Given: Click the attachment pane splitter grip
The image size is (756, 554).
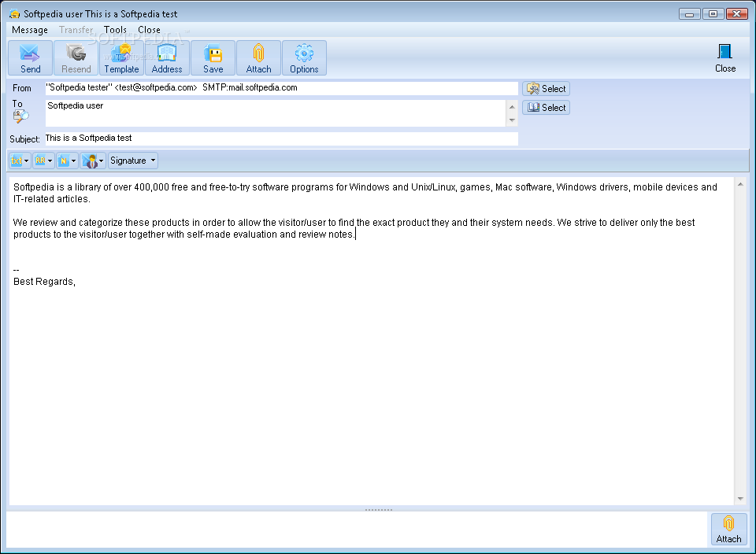Looking at the screenshot, I should coord(379,509).
